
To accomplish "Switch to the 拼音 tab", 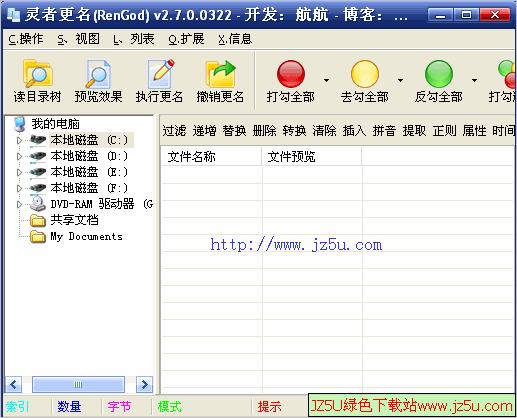I will pyautogui.click(x=384, y=131).
